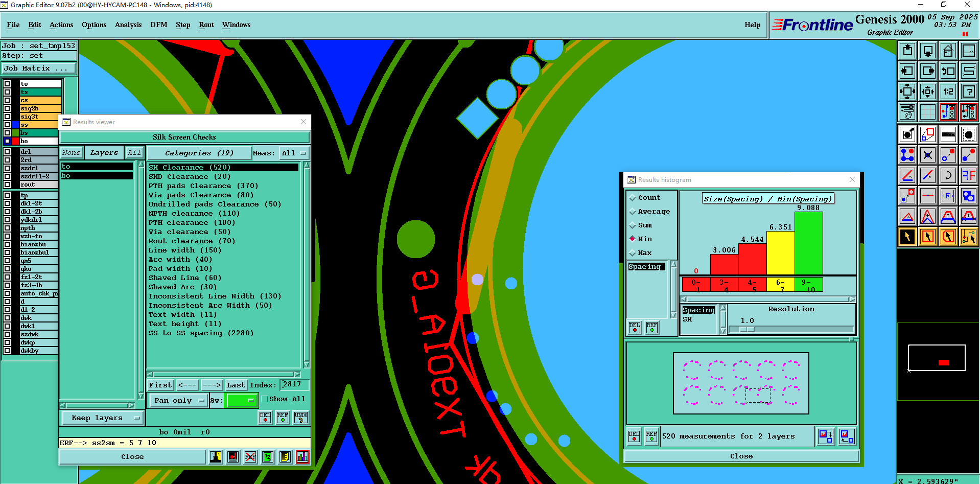Click the rotate arc icon
Image resolution: width=980 pixels, height=484 pixels.
(x=948, y=175)
